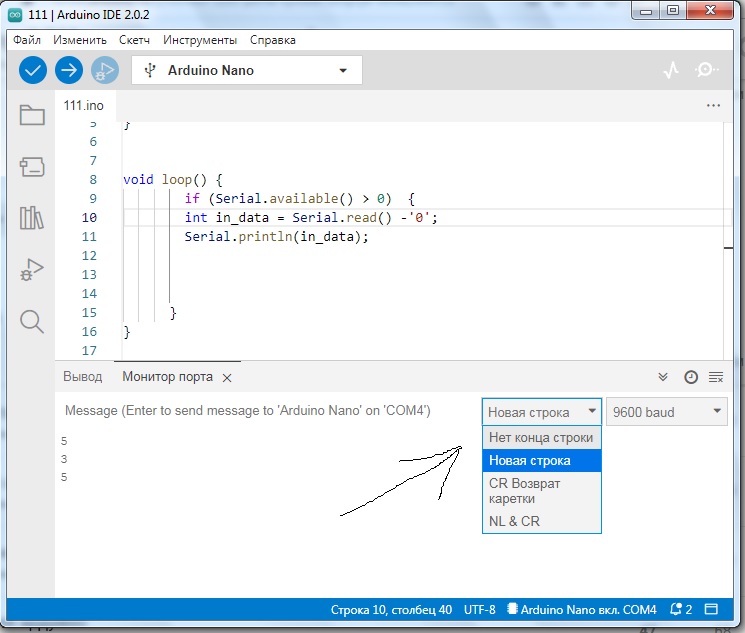The image size is (745, 633).
Task: Close the Монитор порта tab
Action: pos(227,378)
